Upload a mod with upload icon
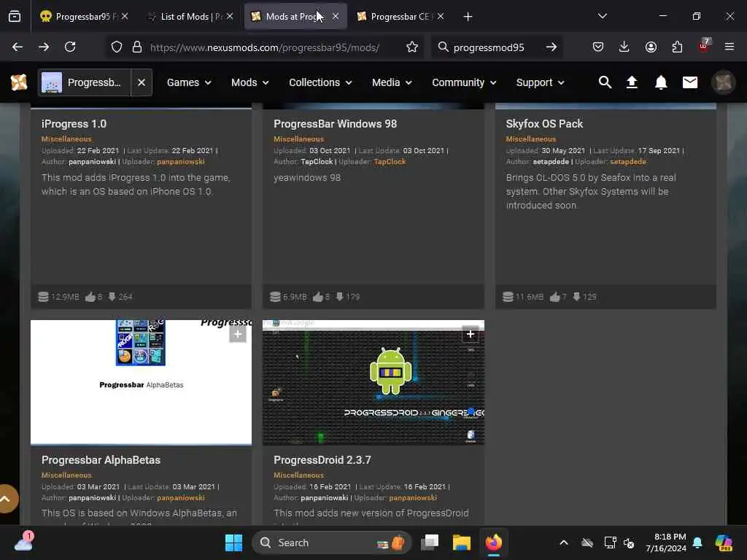747x560 pixels. coord(632,82)
